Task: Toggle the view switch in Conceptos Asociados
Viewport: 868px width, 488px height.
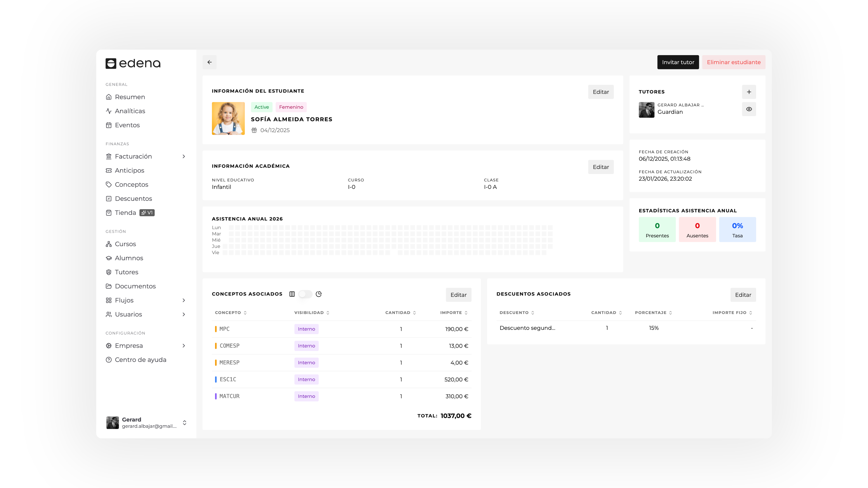Action: pyautogui.click(x=305, y=294)
